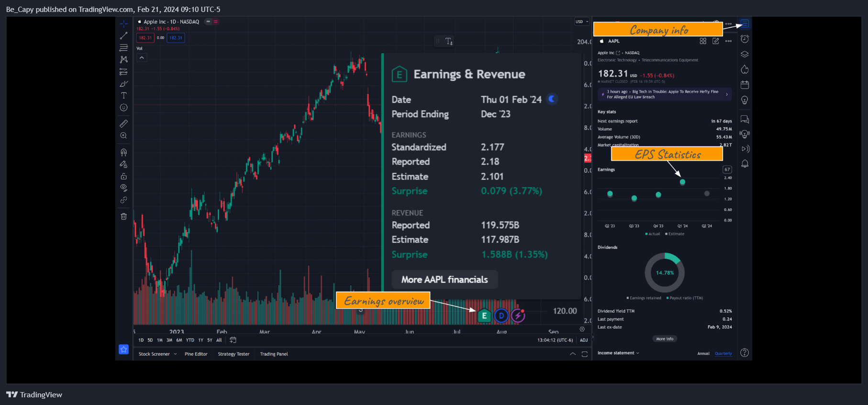Open the Strategy Tester tab
This screenshot has height=405, width=868.
[x=234, y=354]
